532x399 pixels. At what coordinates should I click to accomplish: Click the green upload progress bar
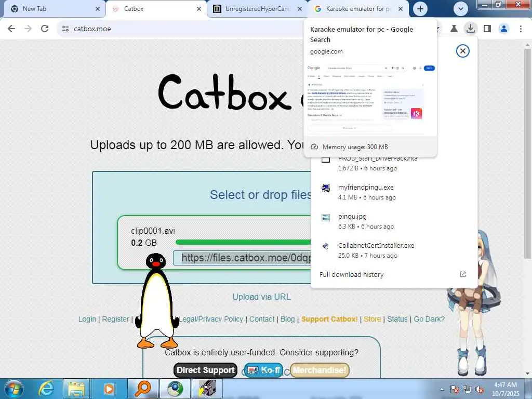tap(243, 242)
